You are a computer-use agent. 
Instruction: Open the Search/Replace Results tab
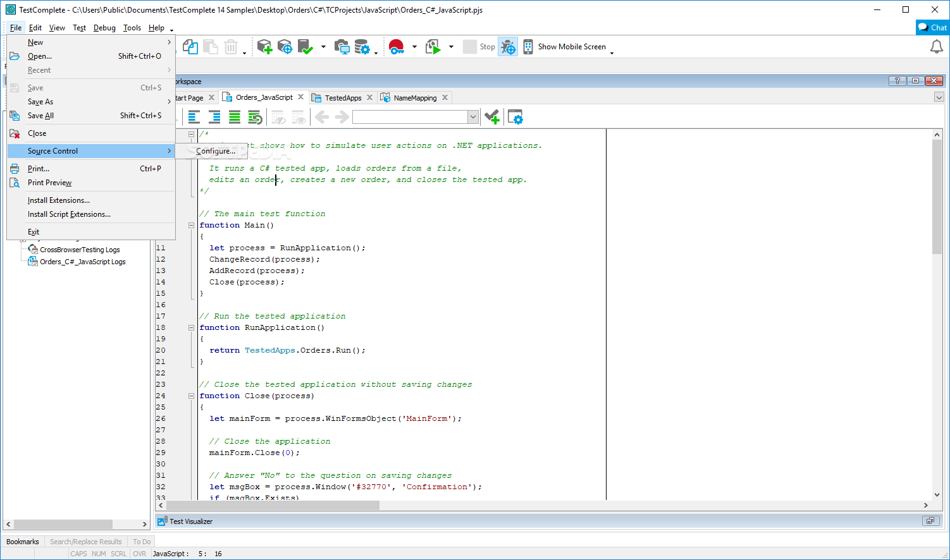click(86, 542)
